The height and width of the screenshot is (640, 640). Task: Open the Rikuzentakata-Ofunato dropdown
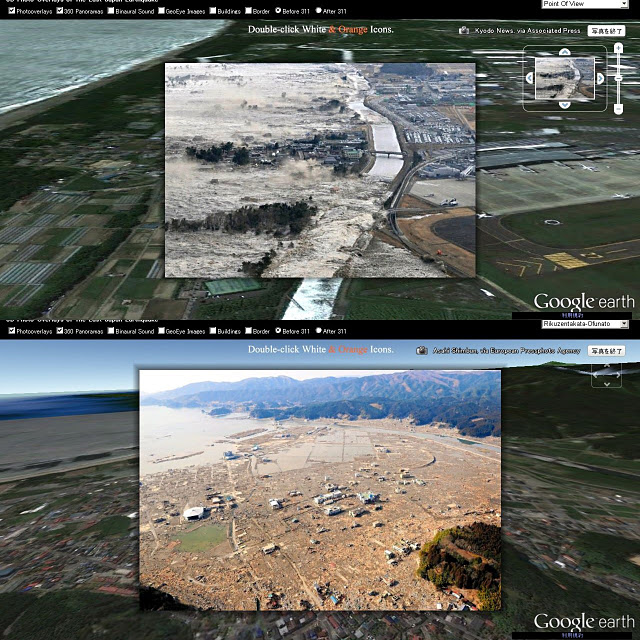point(585,324)
